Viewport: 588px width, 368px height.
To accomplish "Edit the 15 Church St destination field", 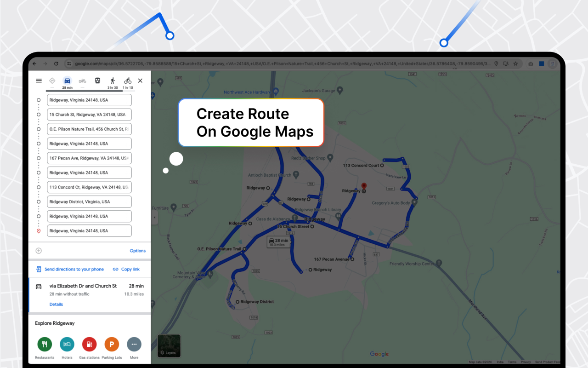I will pos(89,115).
